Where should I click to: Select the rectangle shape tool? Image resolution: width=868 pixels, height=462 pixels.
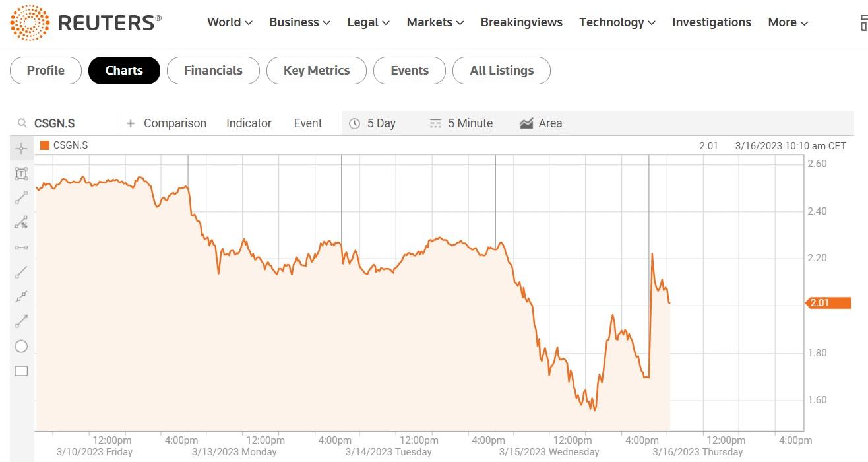(x=21, y=371)
